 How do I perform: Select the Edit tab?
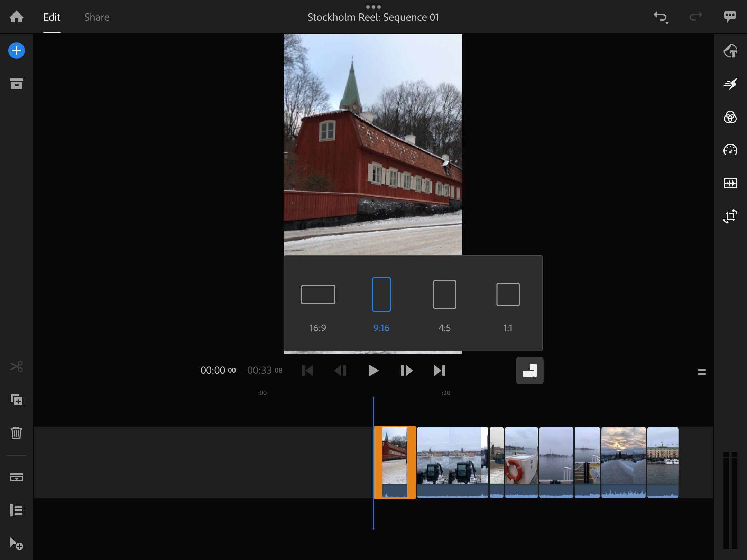point(52,17)
